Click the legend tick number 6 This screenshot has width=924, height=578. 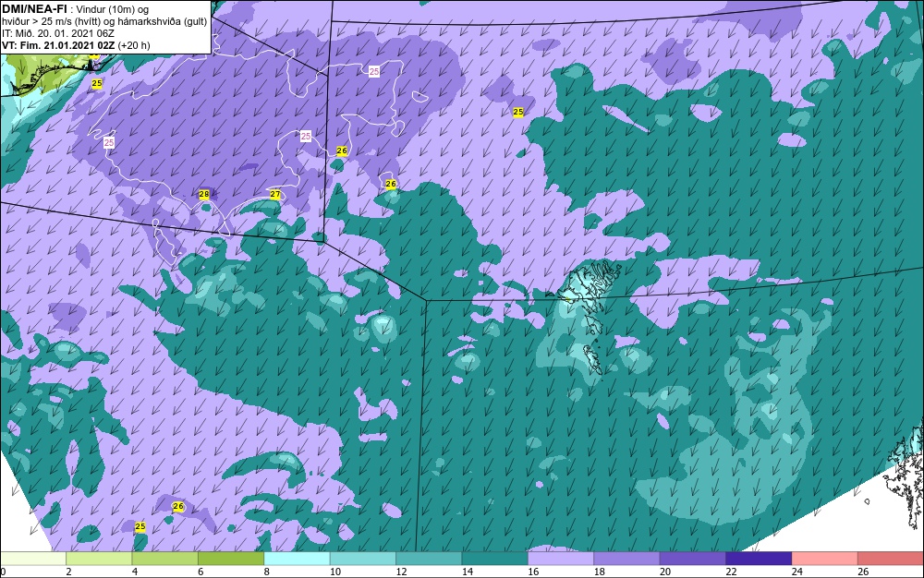point(201,572)
